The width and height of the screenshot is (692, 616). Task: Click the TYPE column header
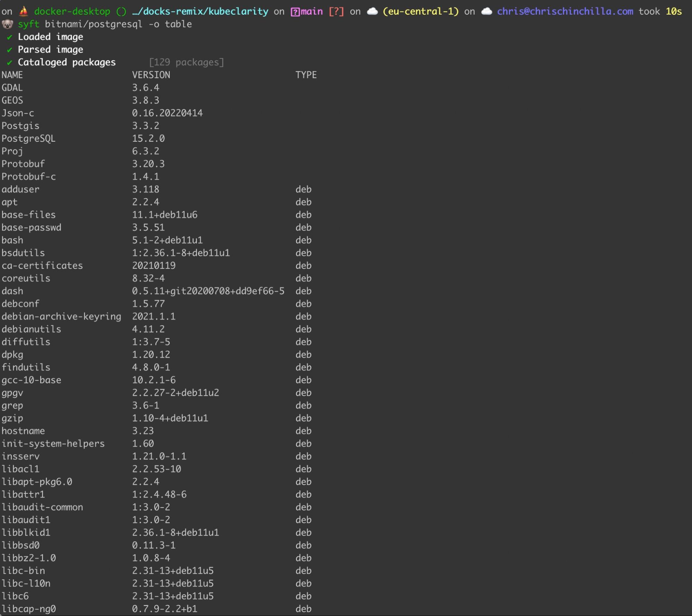(x=306, y=75)
